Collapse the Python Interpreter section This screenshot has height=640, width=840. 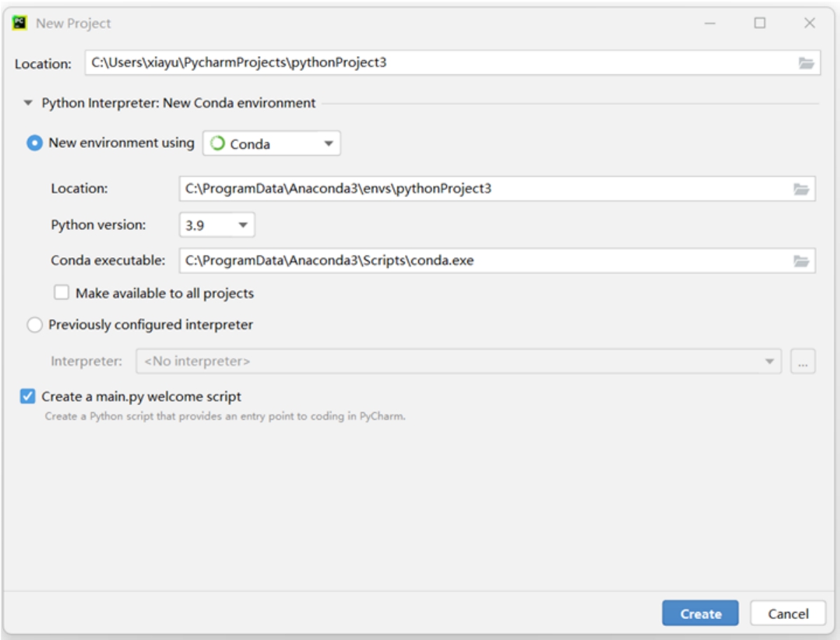(29, 102)
